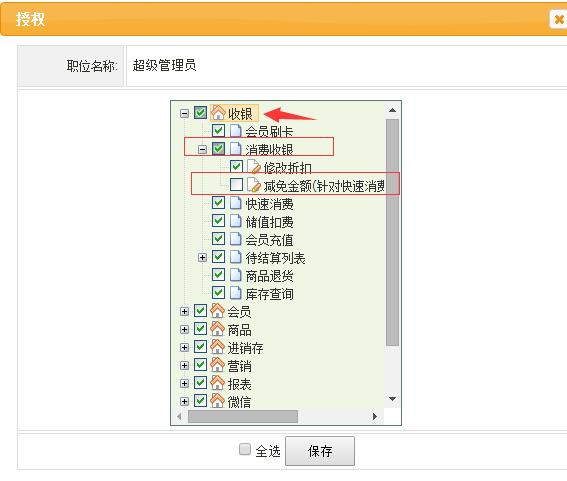The width and height of the screenshot is (567, 481).
Task: Select the 进销存 tree label
Action: [245, 348]
